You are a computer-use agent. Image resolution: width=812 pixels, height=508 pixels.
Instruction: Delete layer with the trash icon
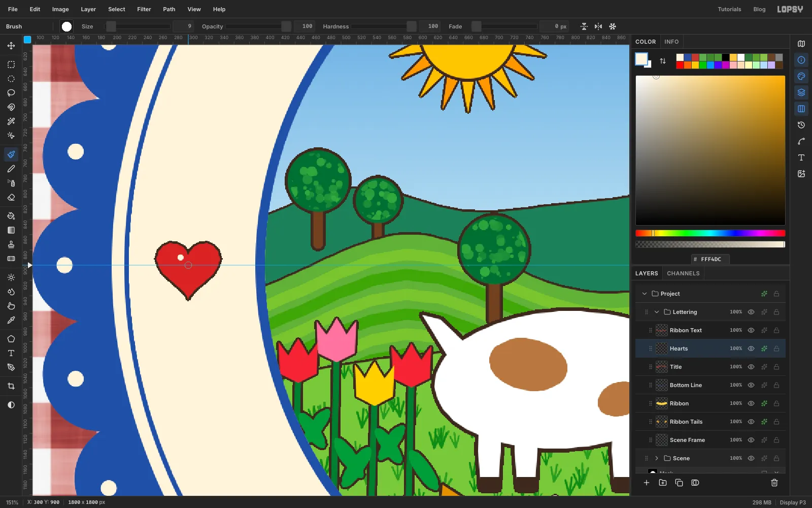click(774, 483)
